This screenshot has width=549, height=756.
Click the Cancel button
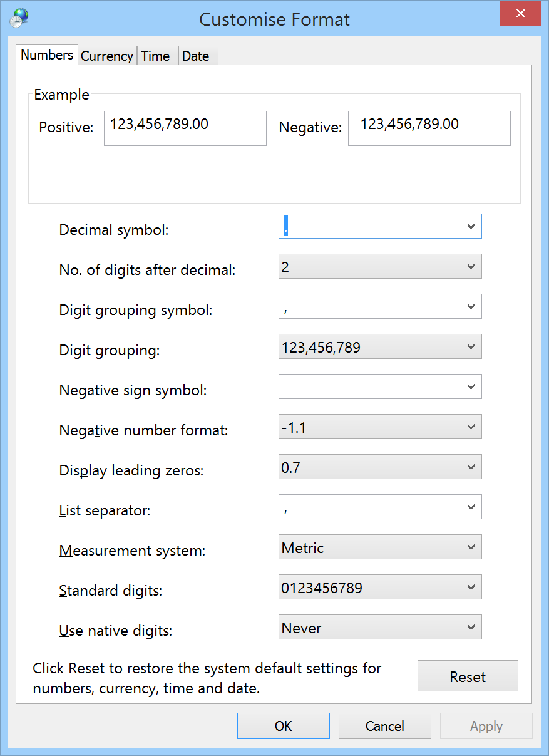click(385, 726)
